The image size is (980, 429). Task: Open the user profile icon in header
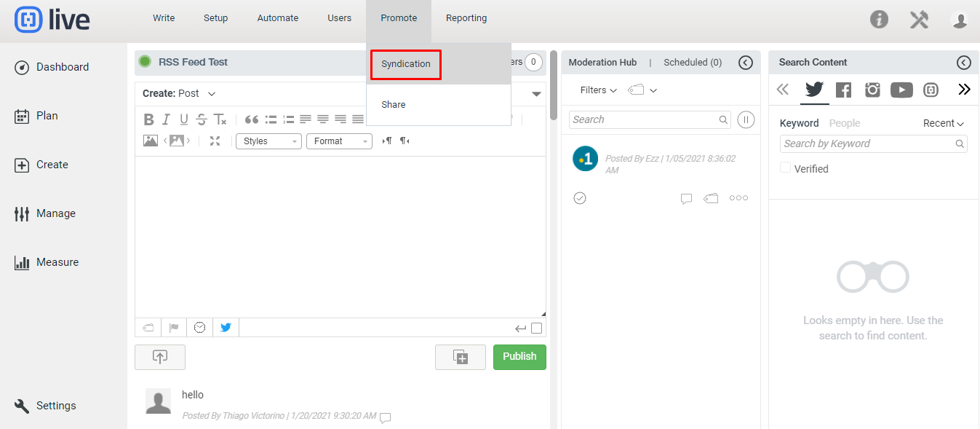960,20
